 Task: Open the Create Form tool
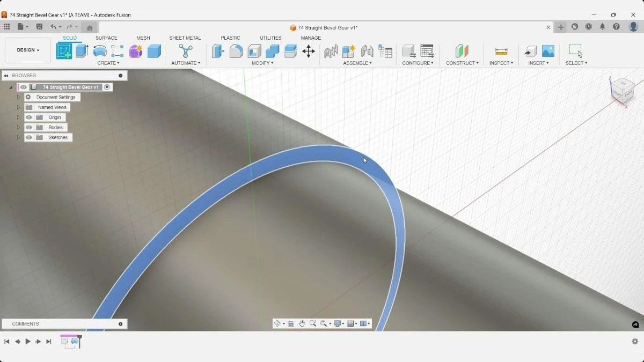tap(136, 51)
